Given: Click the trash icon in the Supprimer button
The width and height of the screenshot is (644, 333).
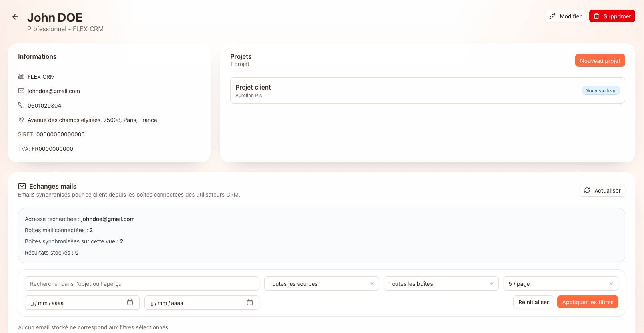Looking at the screenshot, I should (596, 16).
